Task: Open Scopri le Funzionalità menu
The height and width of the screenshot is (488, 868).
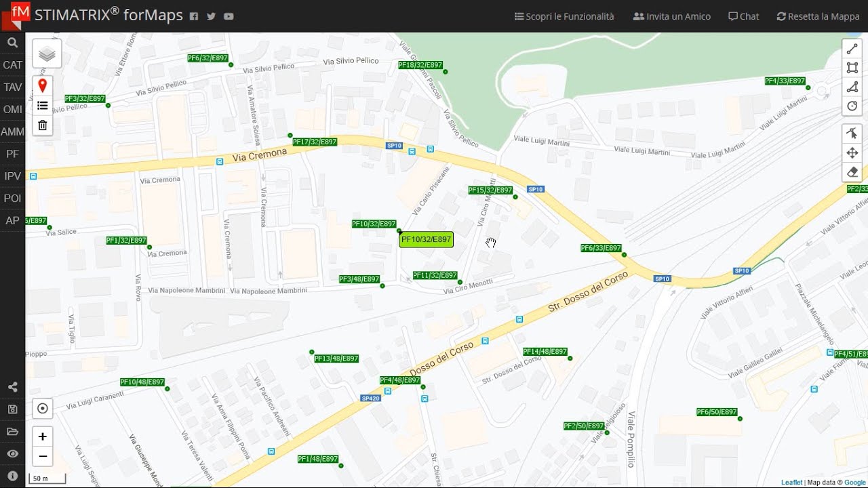Action: click(564, 16)
